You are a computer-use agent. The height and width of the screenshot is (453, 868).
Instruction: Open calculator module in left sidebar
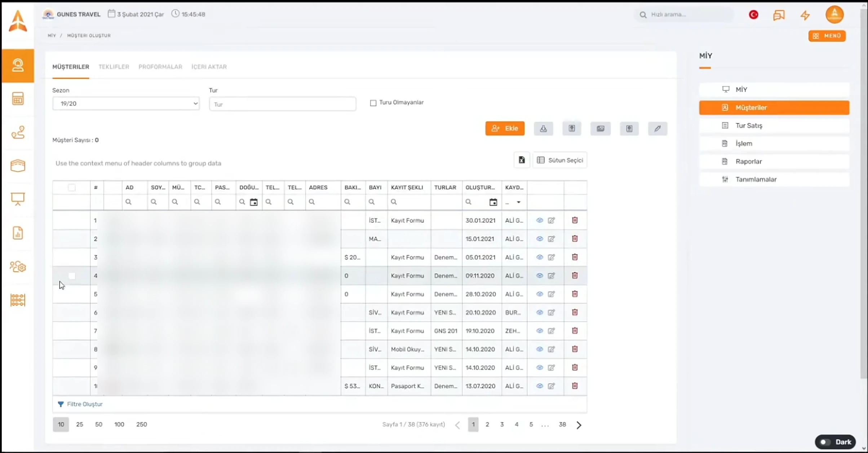[18, 99]
